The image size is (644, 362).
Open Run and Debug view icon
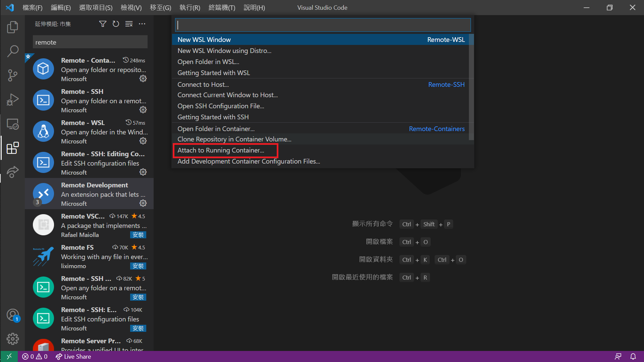point(12,100)
